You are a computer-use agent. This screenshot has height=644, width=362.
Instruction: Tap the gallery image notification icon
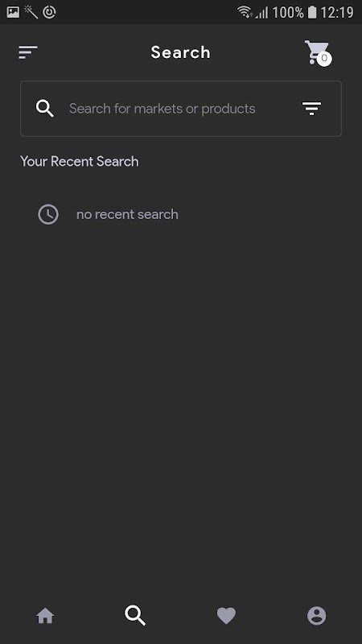[13, 12]
